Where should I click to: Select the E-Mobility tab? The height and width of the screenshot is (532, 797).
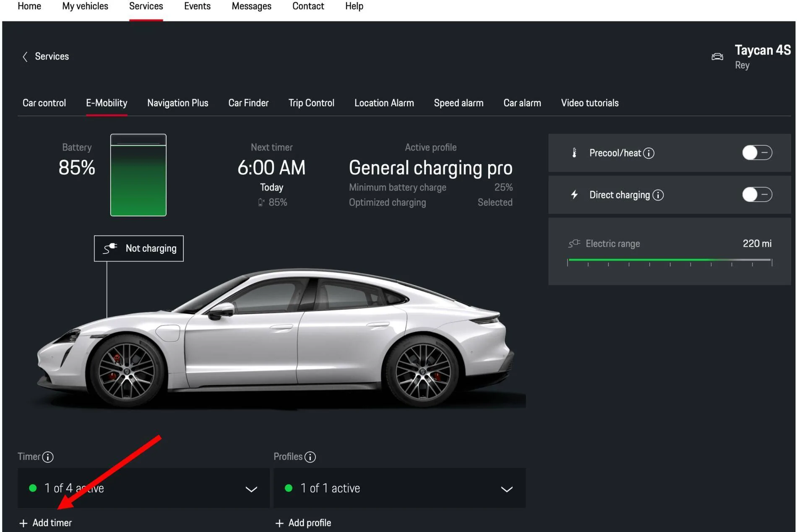(x=107, y=103)
